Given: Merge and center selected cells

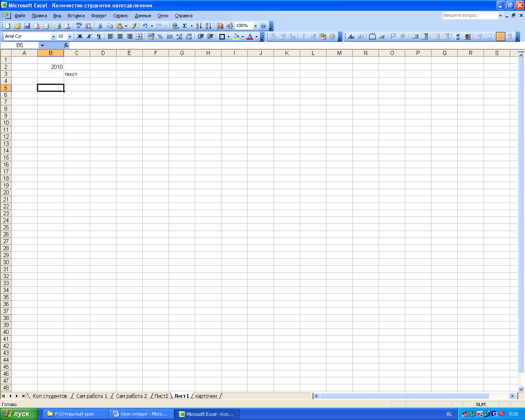Looking at the screenshot, I should click(139, 37).
